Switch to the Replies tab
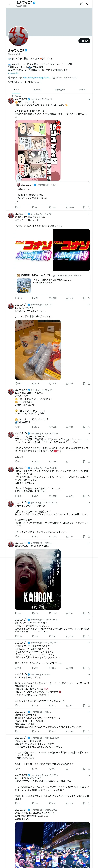The image size is (98, 868). click(x=36, y=90)
